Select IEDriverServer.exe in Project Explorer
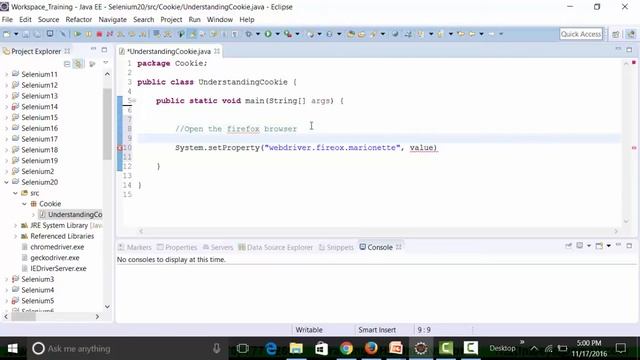 click(x=58, y=269)
